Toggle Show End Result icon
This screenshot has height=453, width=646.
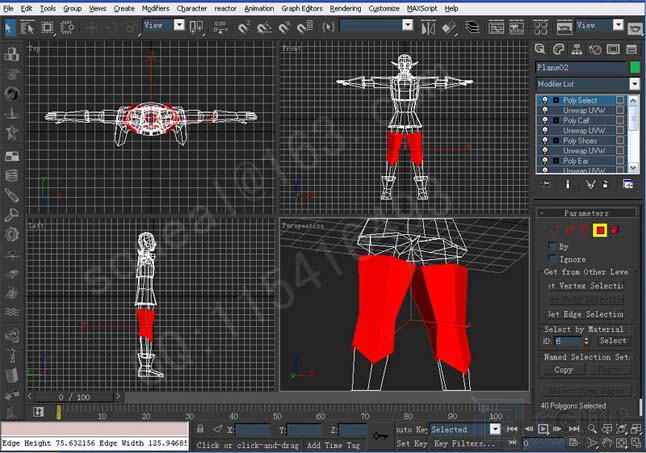[x=568, y=184]
